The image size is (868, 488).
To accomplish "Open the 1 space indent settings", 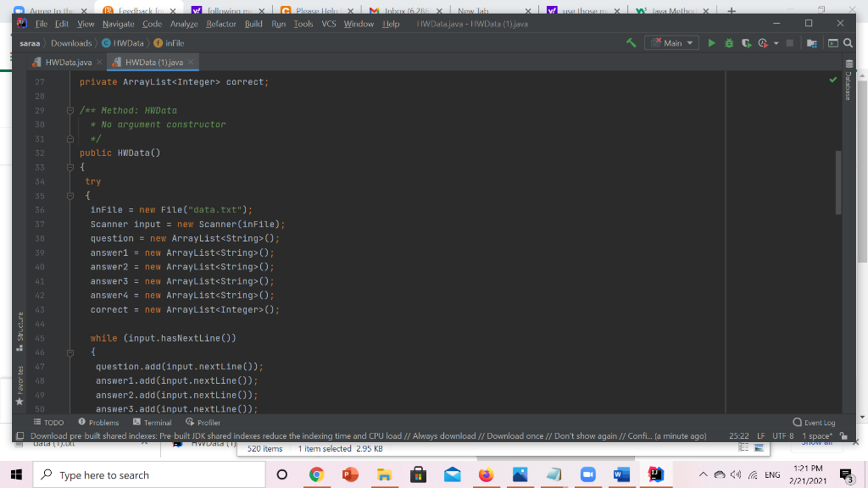I will [817, 436].
